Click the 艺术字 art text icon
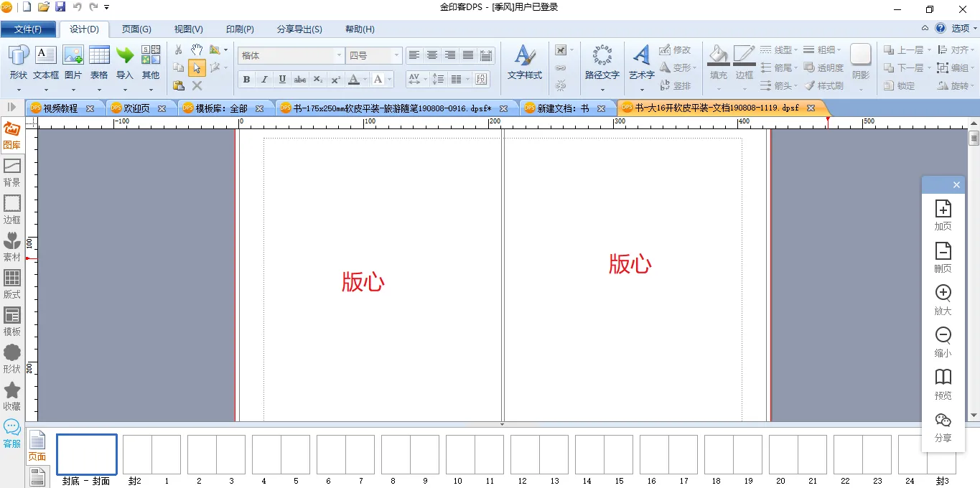980x488 pixels. tap(641, 55)
